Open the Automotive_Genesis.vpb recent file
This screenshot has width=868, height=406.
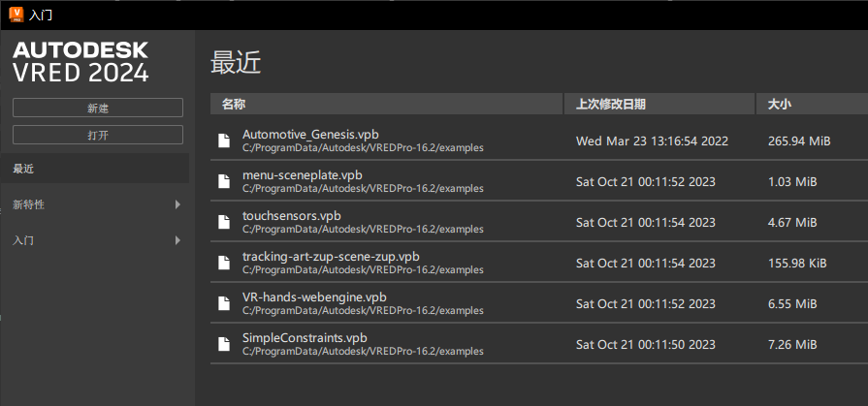[310, 134]
